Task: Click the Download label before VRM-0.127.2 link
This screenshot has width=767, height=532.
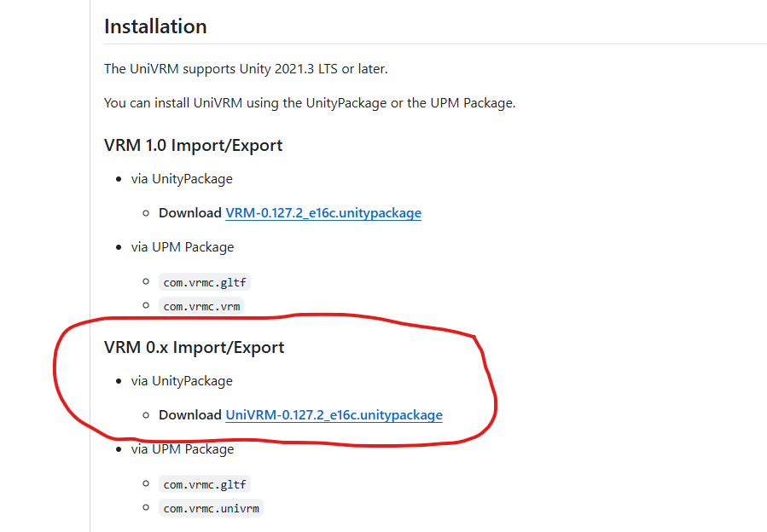Action: click(189, 212)
